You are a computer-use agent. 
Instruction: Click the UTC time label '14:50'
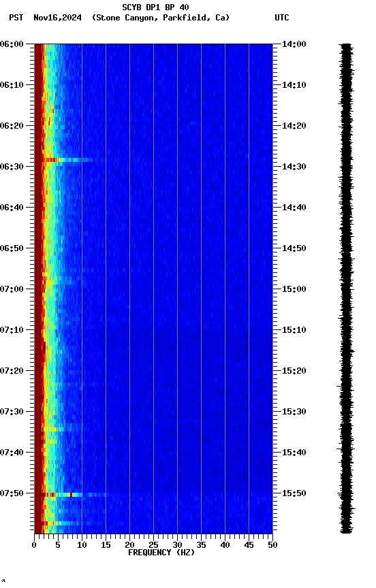294,248
